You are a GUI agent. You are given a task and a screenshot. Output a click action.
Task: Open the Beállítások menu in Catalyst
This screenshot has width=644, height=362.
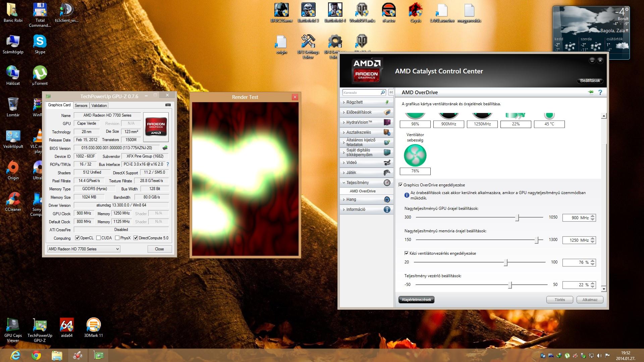pos(590,81)
